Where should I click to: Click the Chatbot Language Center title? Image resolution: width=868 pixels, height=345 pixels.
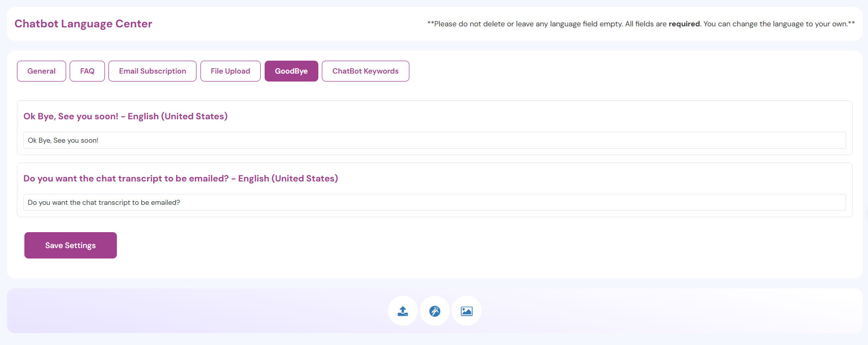(x=83, y=24)
